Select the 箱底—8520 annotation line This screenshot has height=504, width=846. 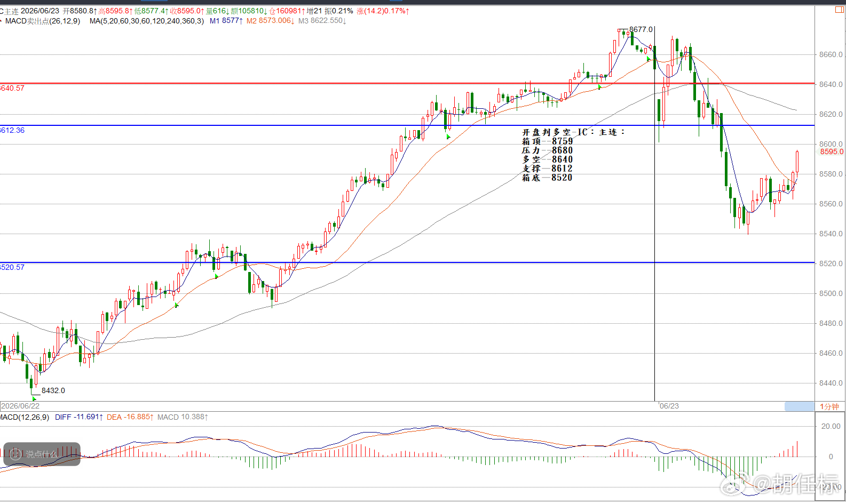click(x=547, y=178)
